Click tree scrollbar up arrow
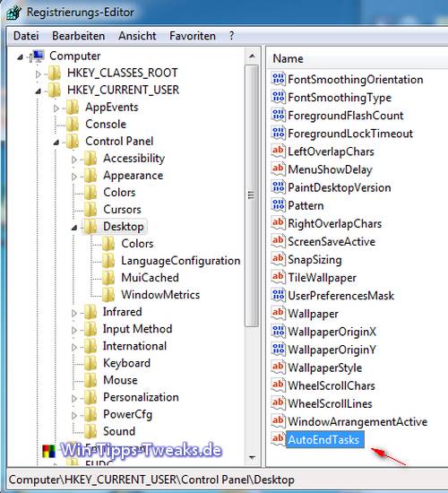The height and width of the screenshot is (493, 448). coord(252,56)
